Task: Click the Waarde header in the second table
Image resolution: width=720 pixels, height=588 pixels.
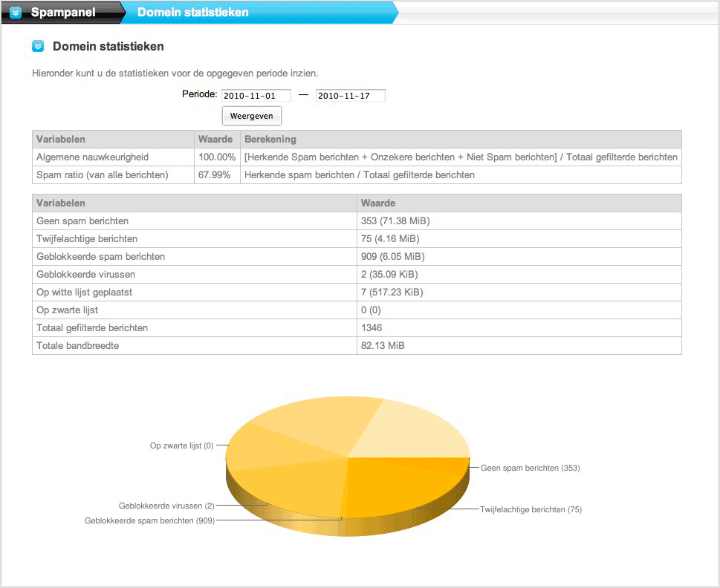Action: point(378,203)
